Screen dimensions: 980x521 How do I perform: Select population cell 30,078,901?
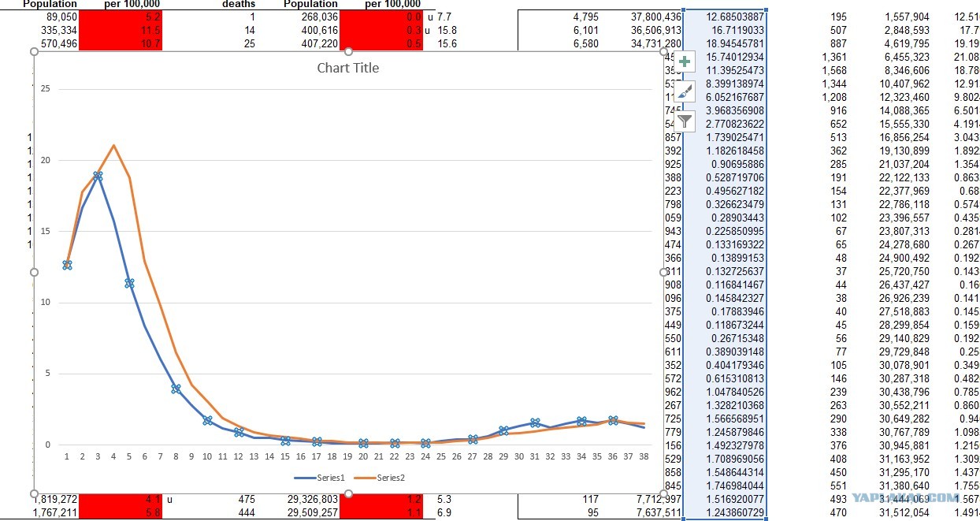pos(903,365)
